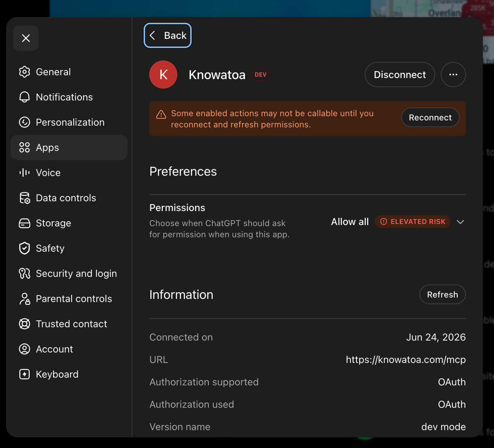
Task: Click the Authorization supported OAuth value
Action: tap(452, 382)
